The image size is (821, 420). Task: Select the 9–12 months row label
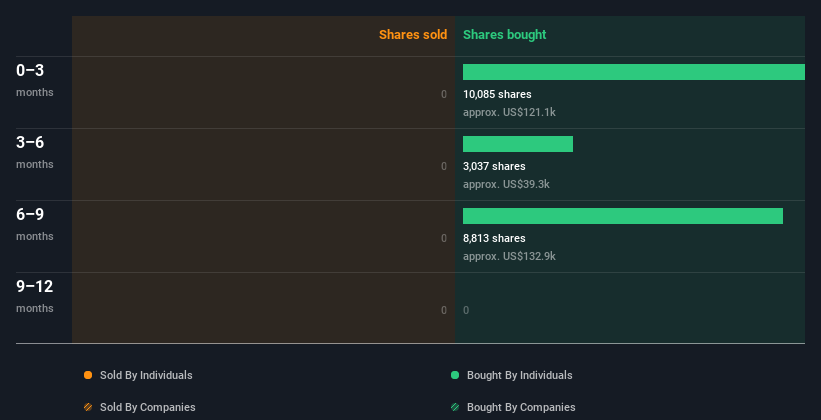pos(35,295)
